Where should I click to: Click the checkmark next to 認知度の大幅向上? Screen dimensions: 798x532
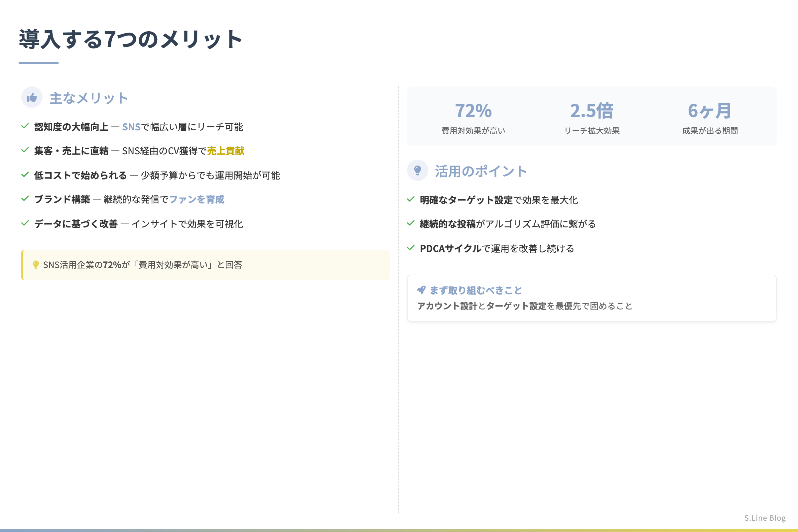[x=25, y=126]
